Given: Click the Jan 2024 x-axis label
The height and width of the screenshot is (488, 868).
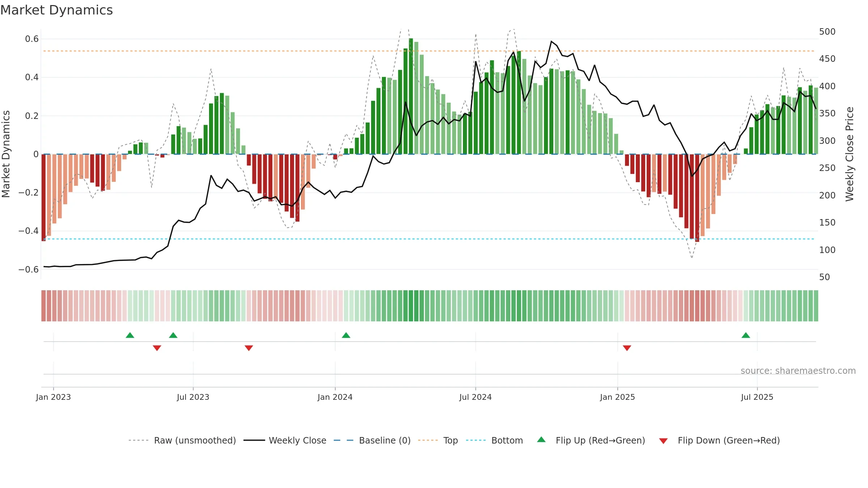Looking at the screenshot, I should (x=335, y=397).
